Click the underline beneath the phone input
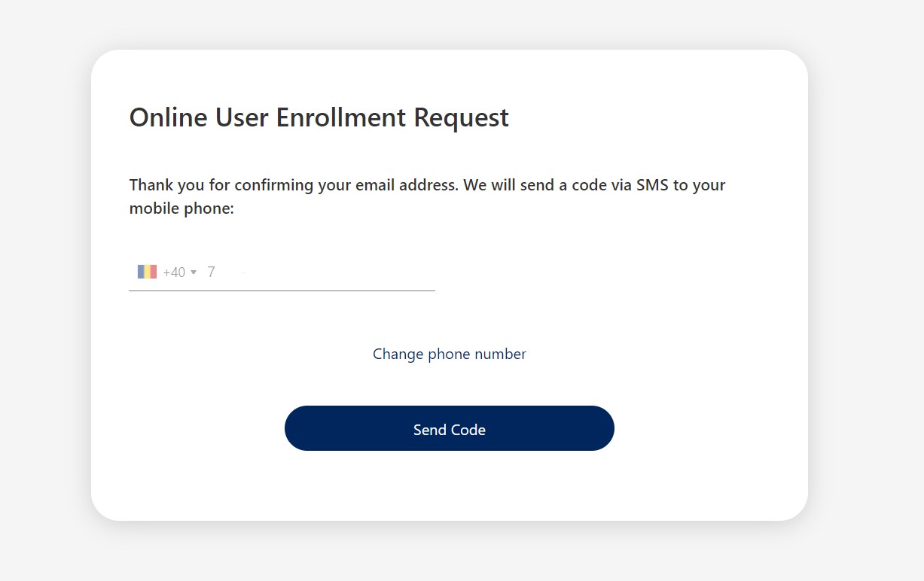This screenshot has width=924, height=581. coord(282,290)
